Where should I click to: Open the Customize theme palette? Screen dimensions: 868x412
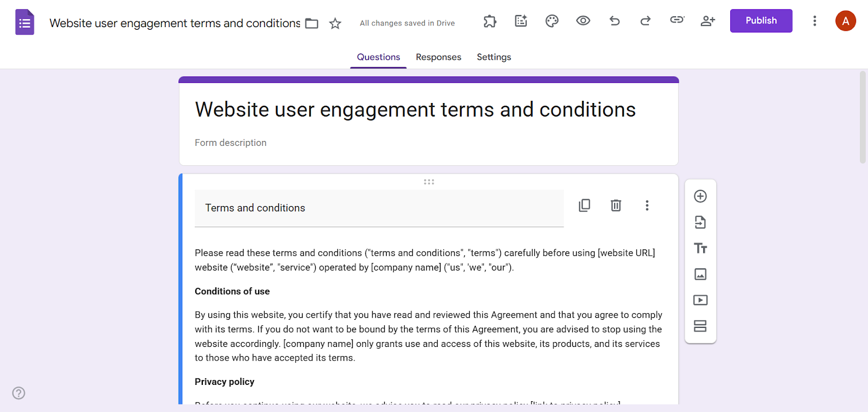[x=551, y=21]
